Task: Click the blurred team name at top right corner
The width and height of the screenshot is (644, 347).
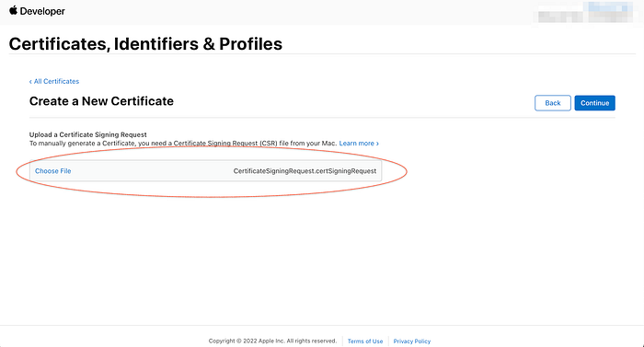Action: click(610, 12)
